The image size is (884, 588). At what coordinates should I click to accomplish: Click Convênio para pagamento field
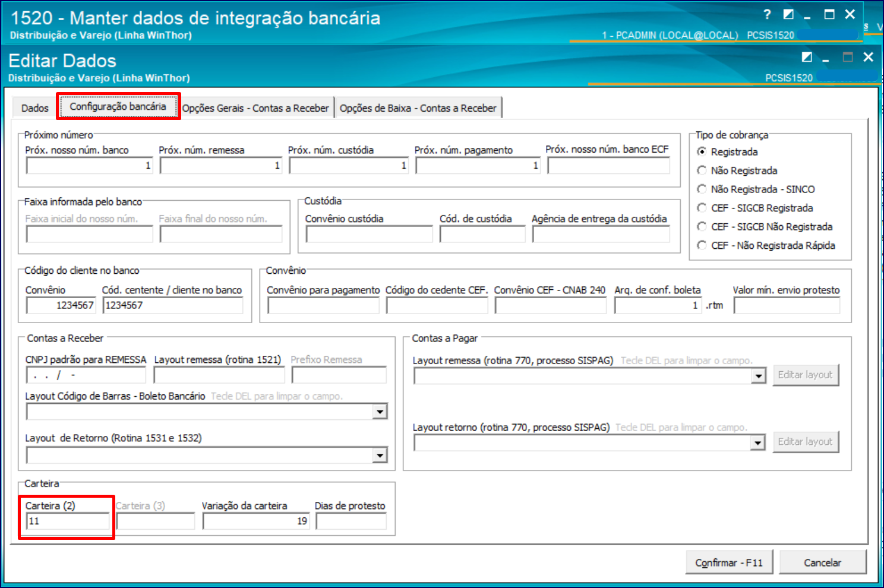tap(323, 305)
